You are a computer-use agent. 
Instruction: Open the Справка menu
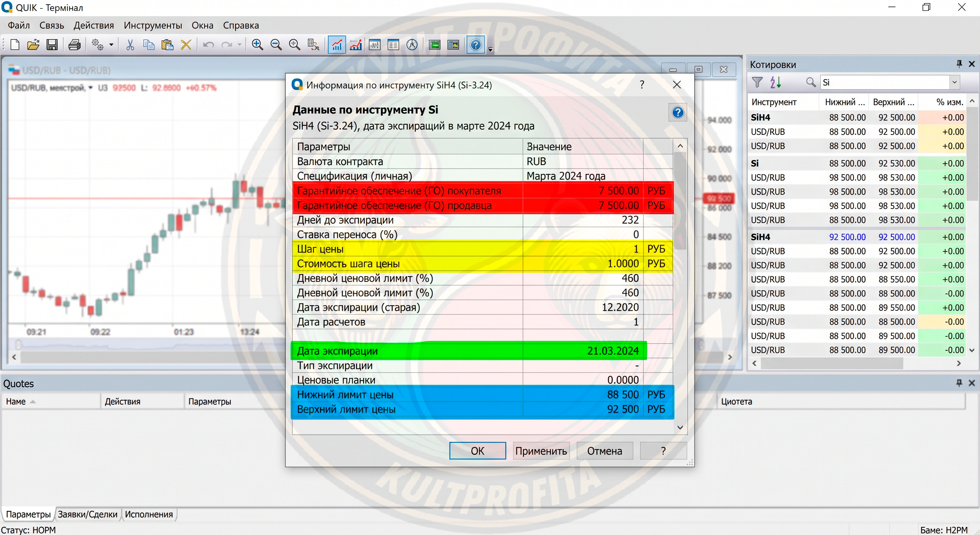(241, 25)
